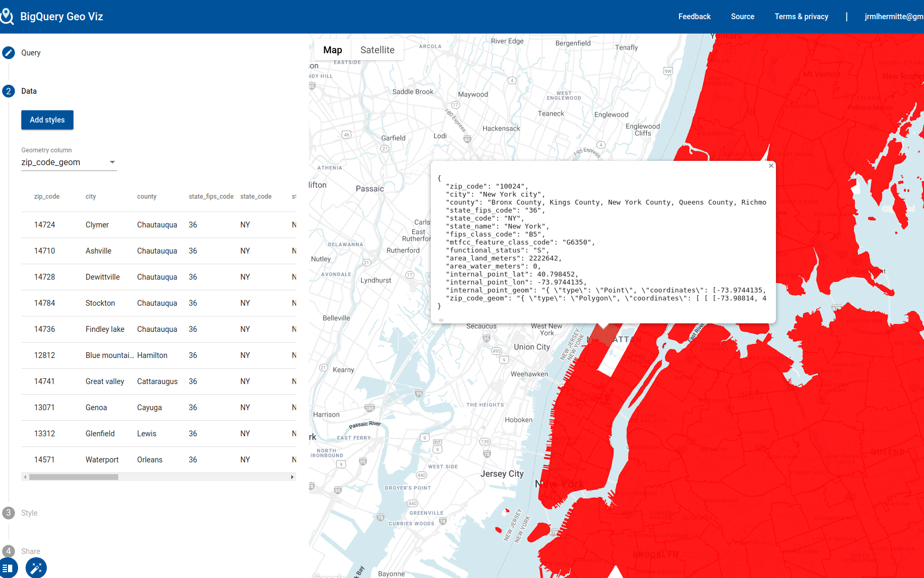Screen dimensions: 924x578
Task: Click the state_fips_code column header
Action: [x=211, y=197]
